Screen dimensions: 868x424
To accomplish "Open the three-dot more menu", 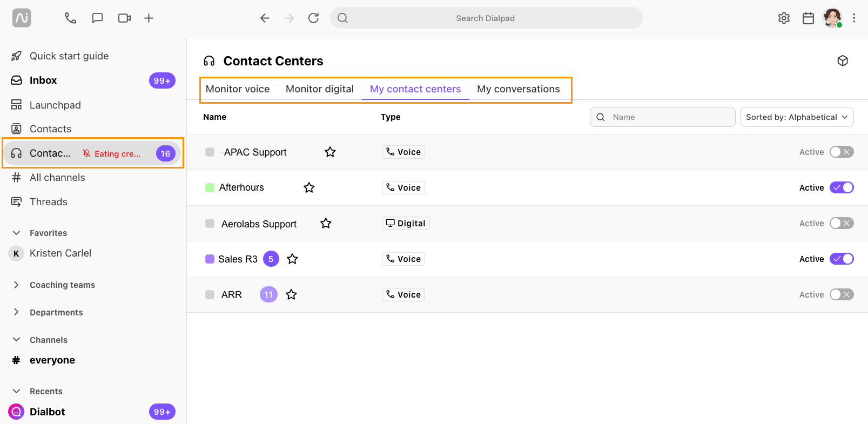I will click(854, 18).
